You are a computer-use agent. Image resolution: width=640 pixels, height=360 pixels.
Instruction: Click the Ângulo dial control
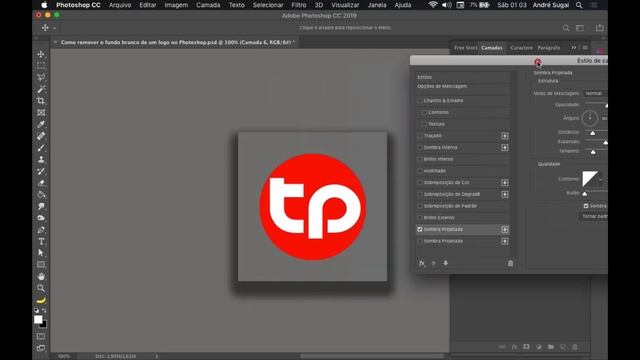(590, 118)
